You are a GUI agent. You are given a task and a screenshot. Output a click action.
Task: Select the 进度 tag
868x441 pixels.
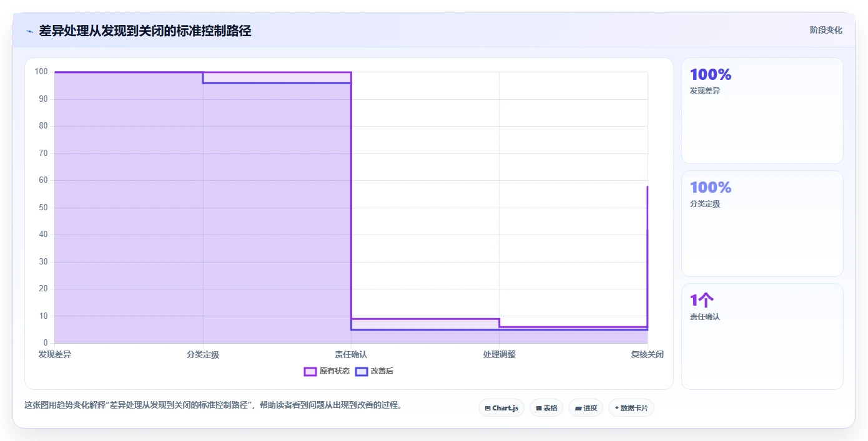pyautogui.click(x=586, y=408)
